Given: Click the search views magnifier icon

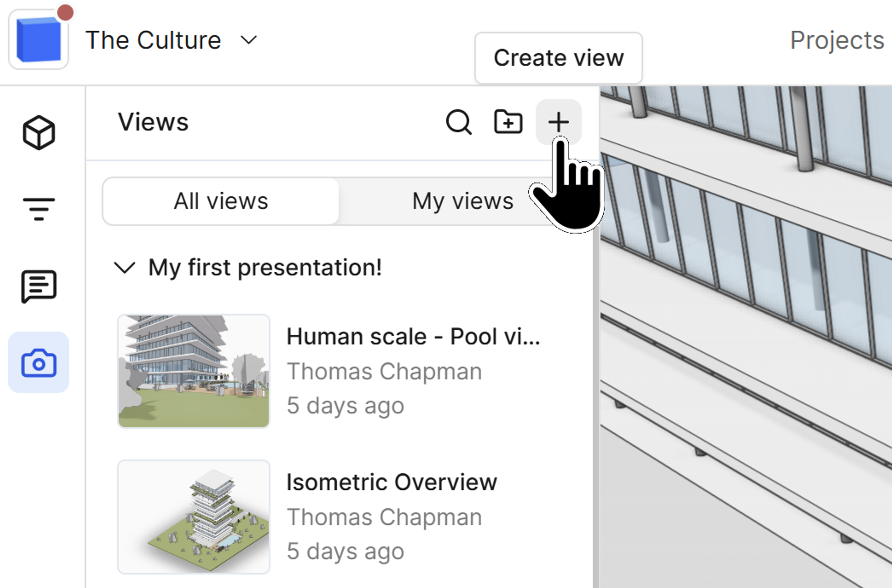Looking at the screenshot, I should pyautogui.click(x=458, y=122).
